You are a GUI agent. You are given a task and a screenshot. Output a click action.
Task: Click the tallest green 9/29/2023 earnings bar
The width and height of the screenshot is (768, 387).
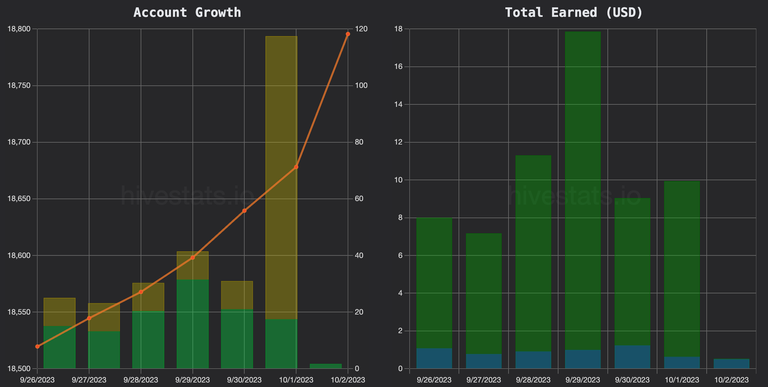(583, 191)
